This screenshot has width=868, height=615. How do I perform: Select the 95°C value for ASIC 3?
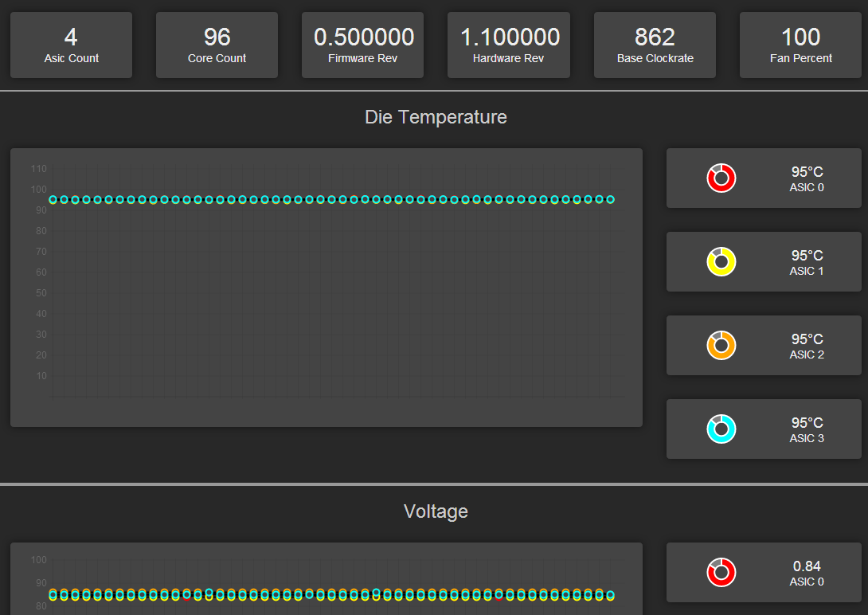[x=807, y=422]
